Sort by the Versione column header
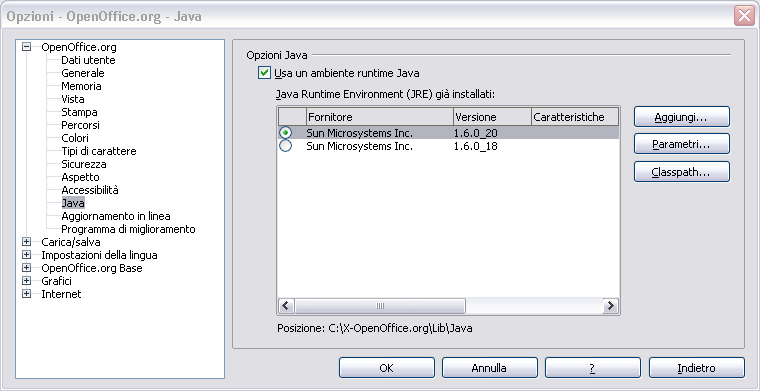The image size is (760, 391). pos(492,117)
